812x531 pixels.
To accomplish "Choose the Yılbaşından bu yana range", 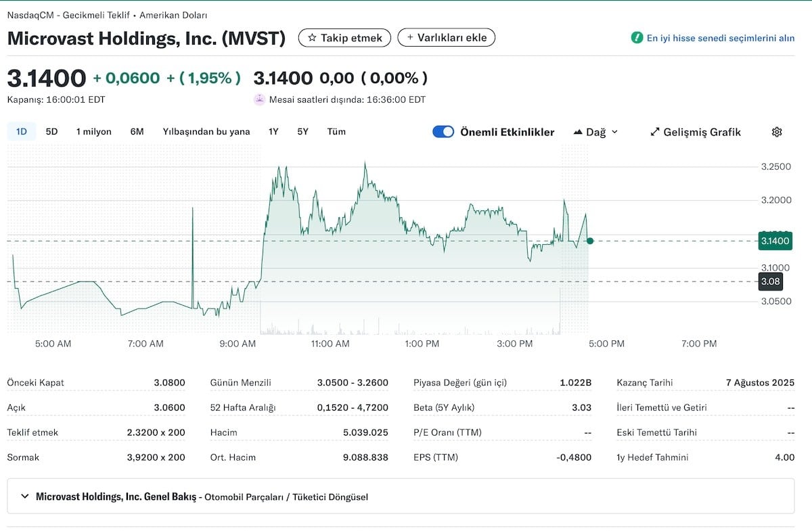I will [206, 132].
